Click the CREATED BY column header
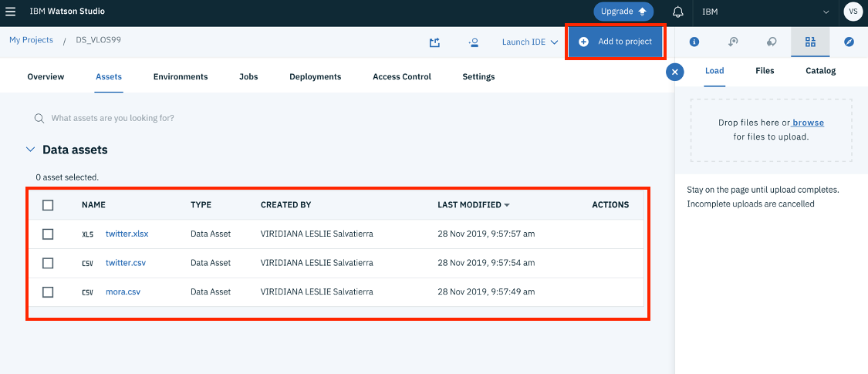This screenshot has width=868, height=374. (x=285, y=204)
